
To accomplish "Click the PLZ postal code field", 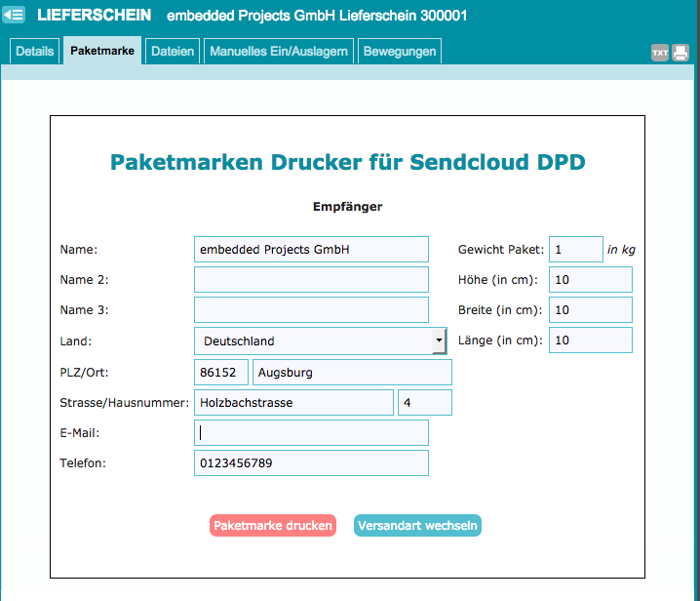I will [221, 372].
